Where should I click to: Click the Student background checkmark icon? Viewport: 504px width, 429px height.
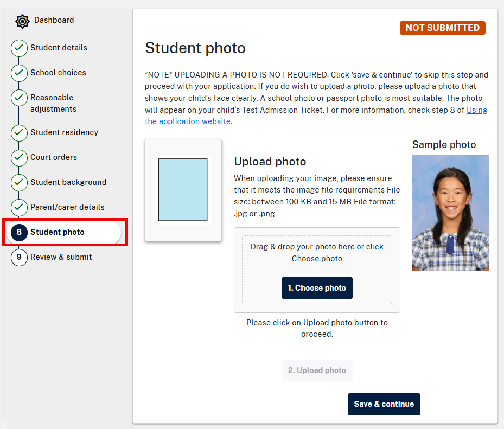pyautogui.click(x=19, y=183)
